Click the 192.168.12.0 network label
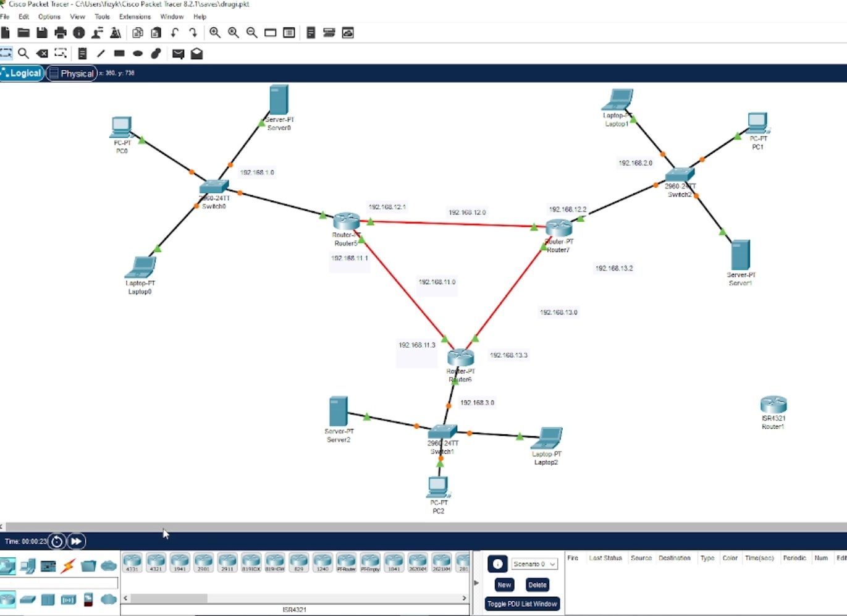The height and width of the screenshot is (616, 847). [467, 213]
